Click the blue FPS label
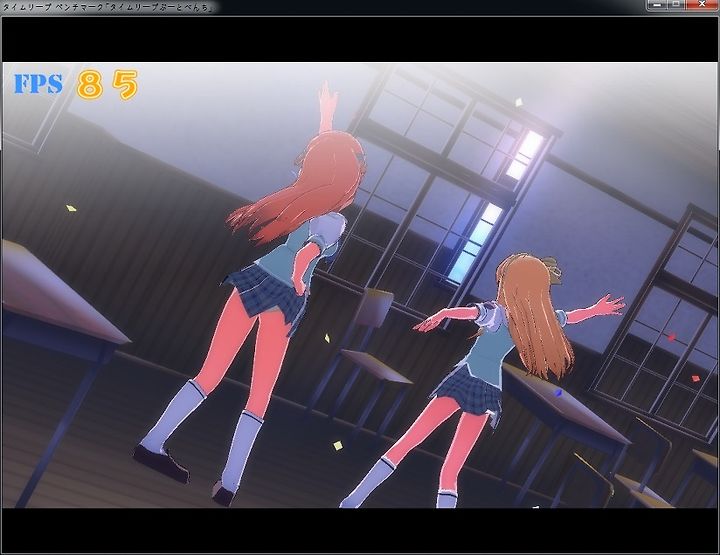Image resolution: width=720 pixels, height=555 pixels. click(x=38, y=84)
